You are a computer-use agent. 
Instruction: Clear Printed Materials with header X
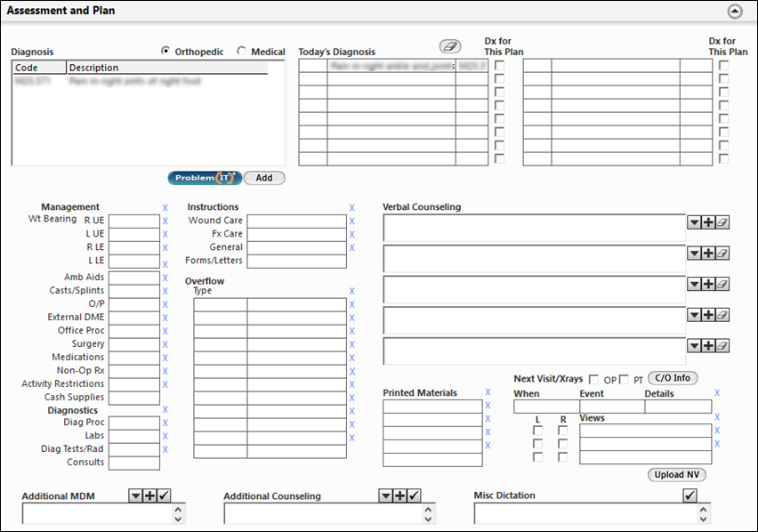488,392
